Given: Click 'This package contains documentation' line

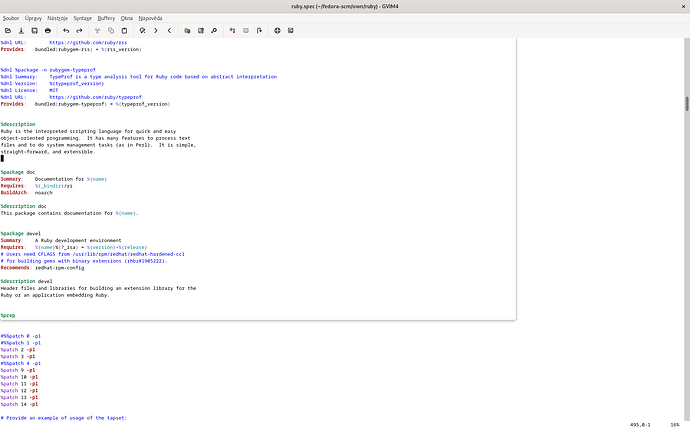Looking at the screenshot, I should pos(70,213).
